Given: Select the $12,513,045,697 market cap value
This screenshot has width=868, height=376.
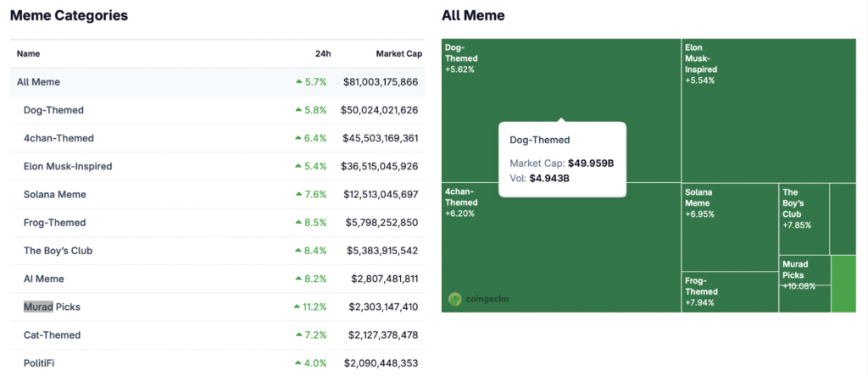Looking at the screenshot, I should [x=381, y=195].
